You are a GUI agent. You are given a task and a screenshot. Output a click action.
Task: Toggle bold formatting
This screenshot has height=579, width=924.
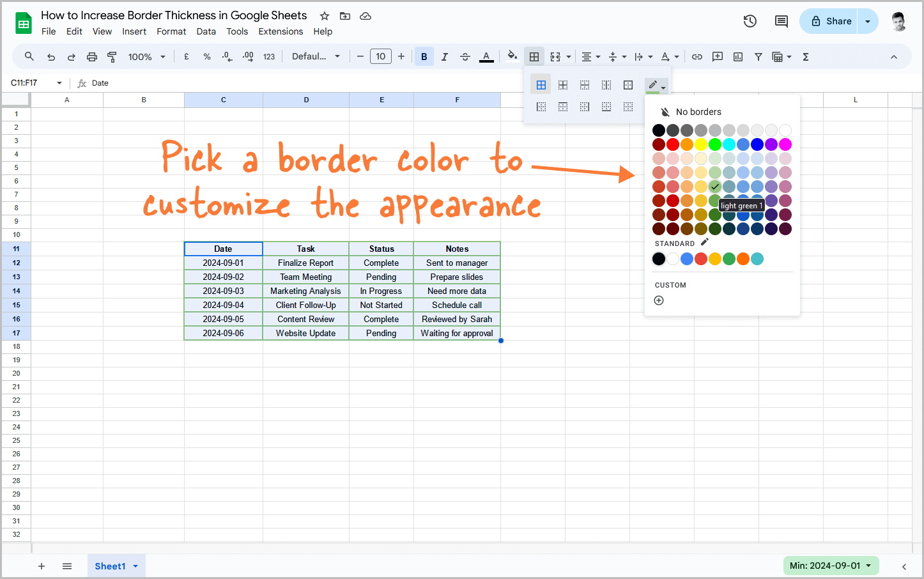(x=424, y=57)
